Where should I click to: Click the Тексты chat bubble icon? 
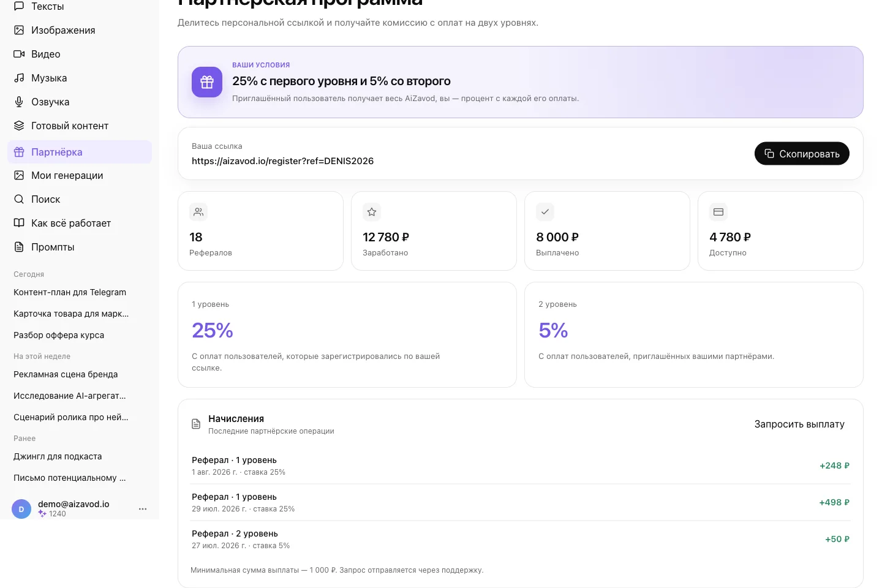[x=19, y=6]
